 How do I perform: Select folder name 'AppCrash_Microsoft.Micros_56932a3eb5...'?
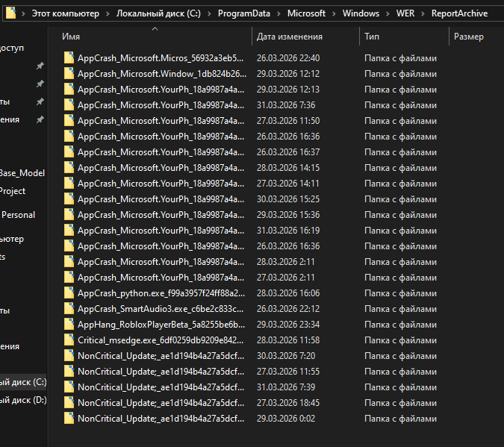click(161, 58)
